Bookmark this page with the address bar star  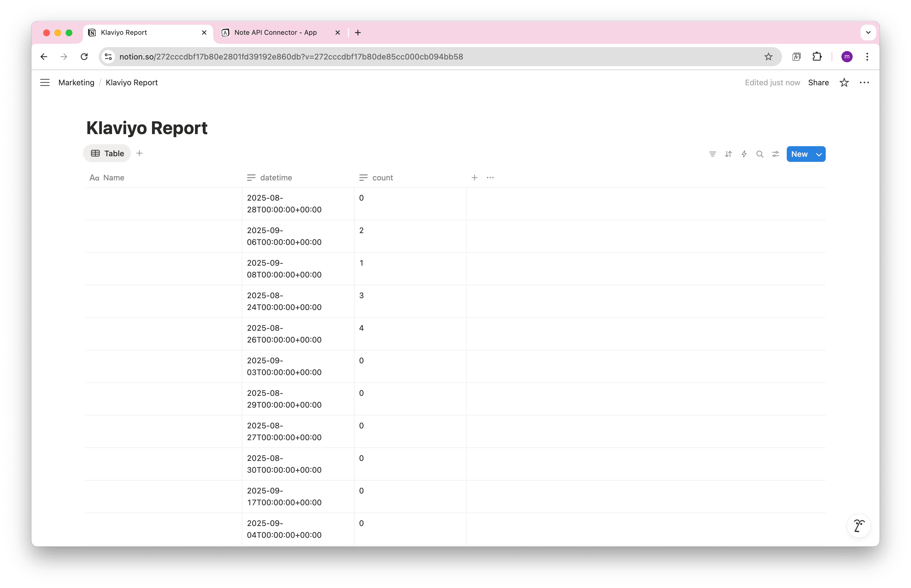768,56
